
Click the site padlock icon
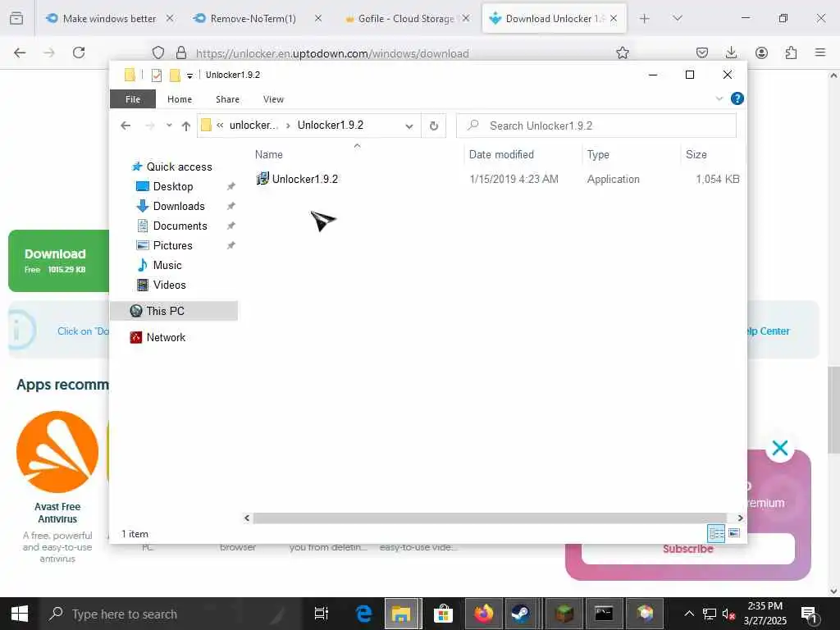click(181, 52)
